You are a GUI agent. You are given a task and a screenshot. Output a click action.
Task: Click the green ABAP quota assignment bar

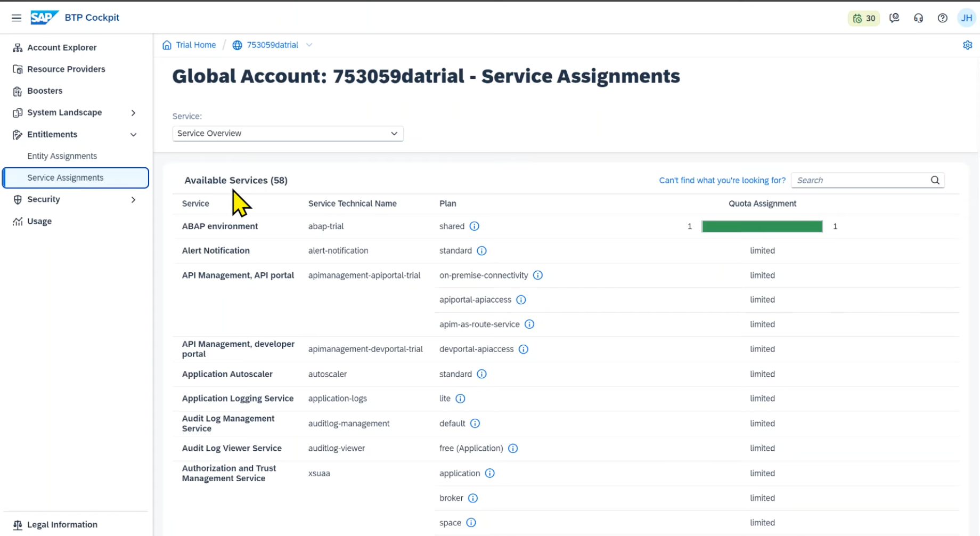pos(762,226)
